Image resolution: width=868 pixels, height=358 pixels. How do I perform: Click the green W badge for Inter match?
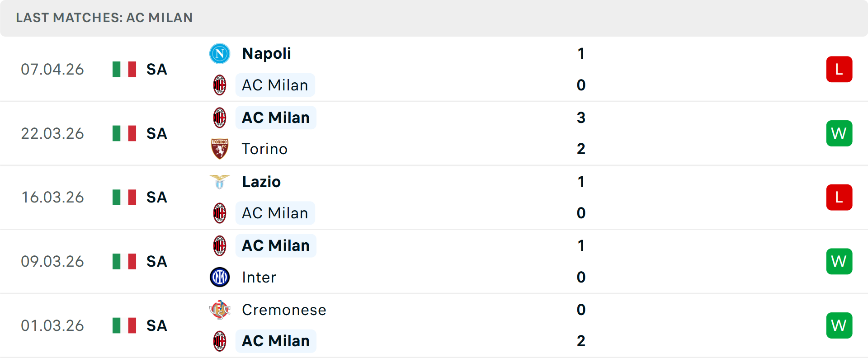pos(839,261)
